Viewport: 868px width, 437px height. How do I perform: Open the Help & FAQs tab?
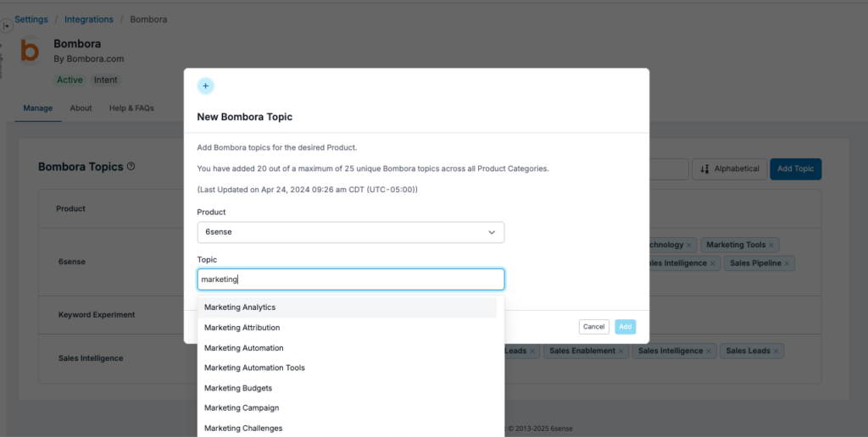tap(131, 108)
